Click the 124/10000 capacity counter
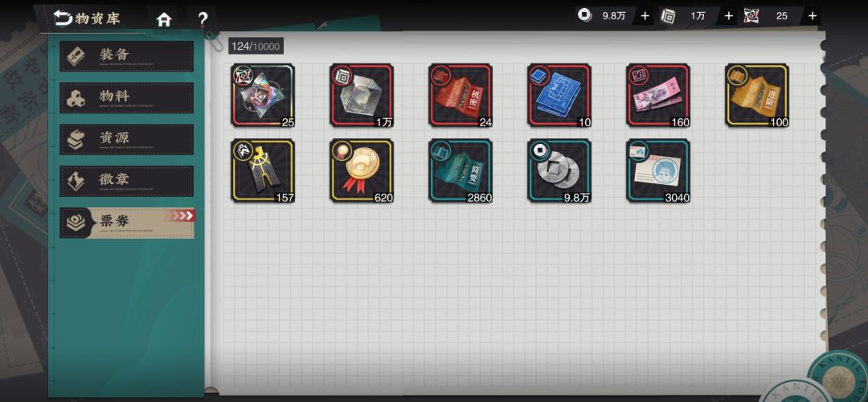Image resolution: width=868 pixels, height=402 pixels. pos(256,46)
